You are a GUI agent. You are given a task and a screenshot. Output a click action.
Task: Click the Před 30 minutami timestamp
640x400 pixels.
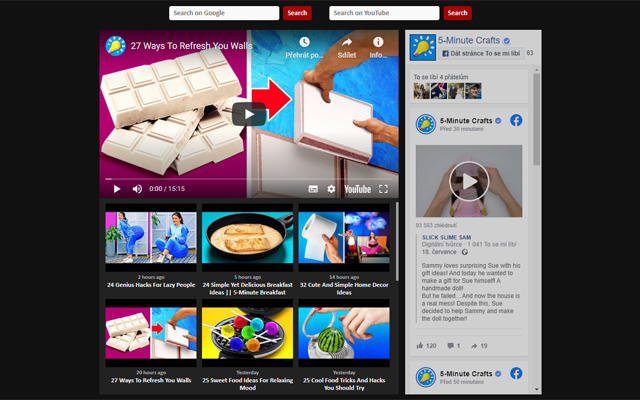[x=462, y=129]
